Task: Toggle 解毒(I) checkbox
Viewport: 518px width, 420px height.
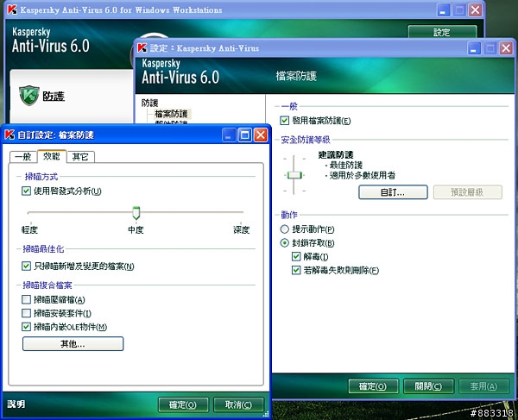Action: coord(296,256)
